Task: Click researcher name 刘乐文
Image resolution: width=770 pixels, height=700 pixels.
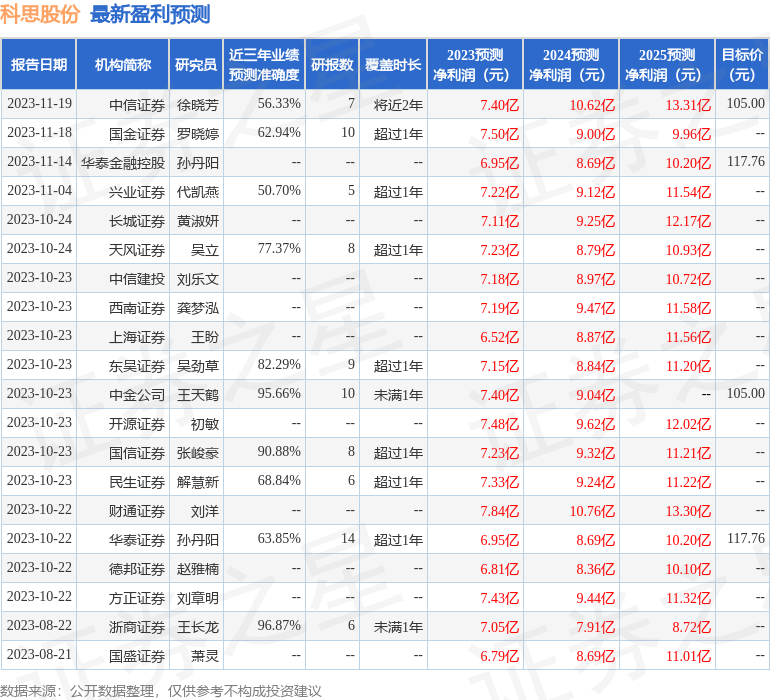Action: (198, 279)
